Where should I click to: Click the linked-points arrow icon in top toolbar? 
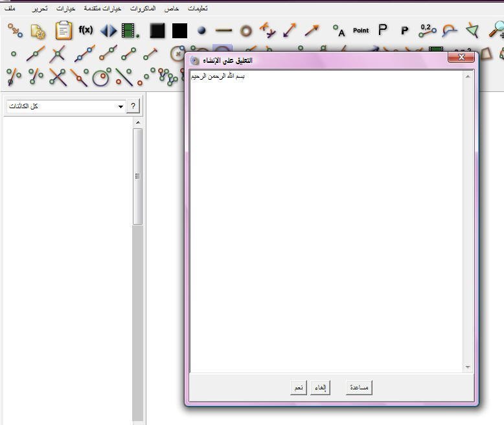15,30
